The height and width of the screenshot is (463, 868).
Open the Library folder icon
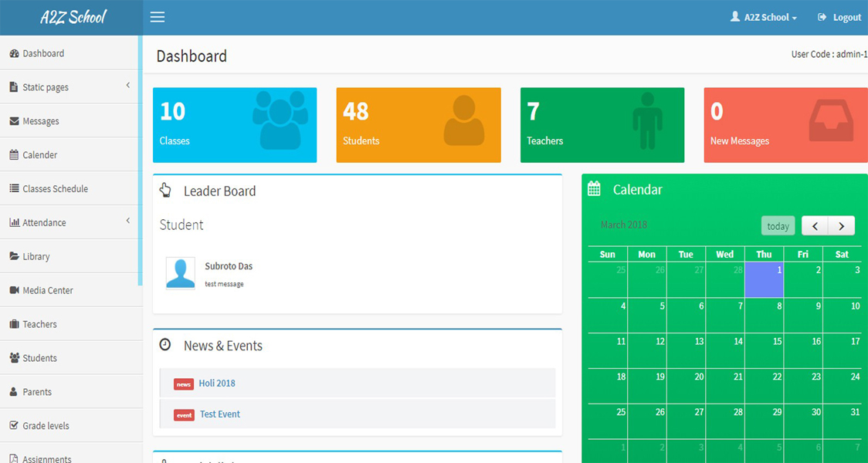(x=15, y=257)
